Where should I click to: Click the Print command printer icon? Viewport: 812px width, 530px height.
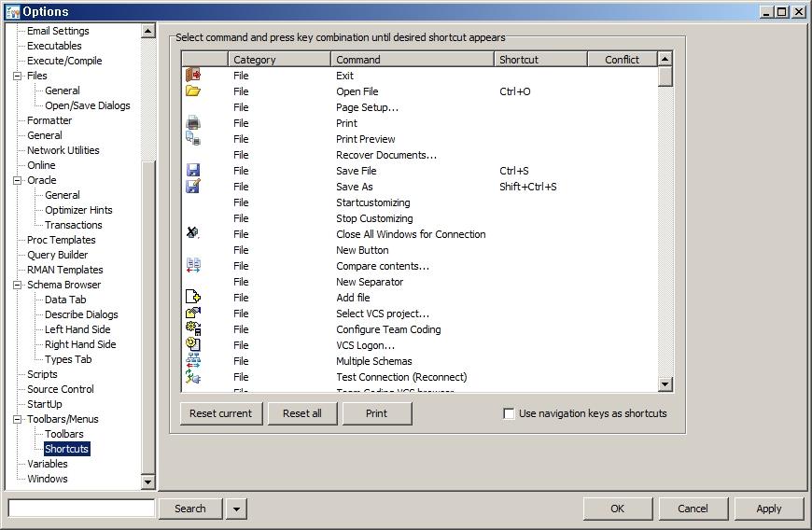(x=193, y=123)
